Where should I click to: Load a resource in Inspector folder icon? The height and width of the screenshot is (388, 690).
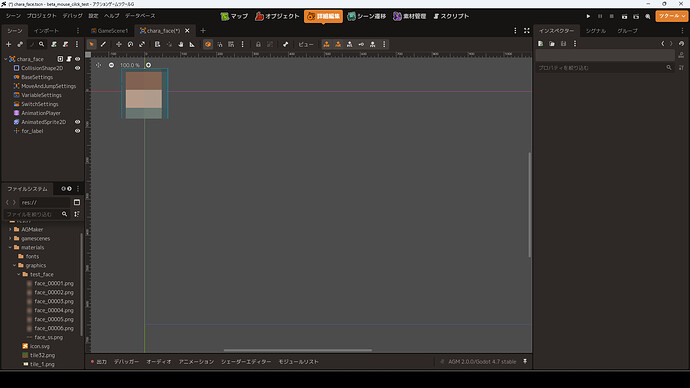point(552,44)
